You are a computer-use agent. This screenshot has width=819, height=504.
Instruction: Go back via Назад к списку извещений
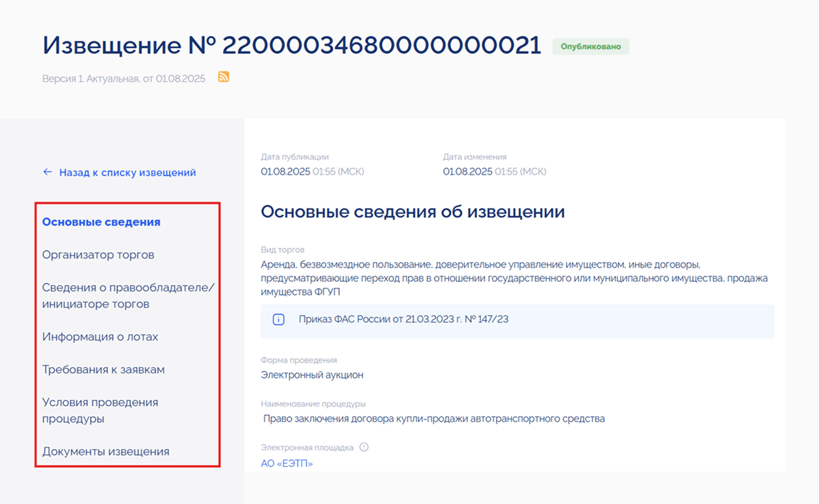click(x=127, y=173)
